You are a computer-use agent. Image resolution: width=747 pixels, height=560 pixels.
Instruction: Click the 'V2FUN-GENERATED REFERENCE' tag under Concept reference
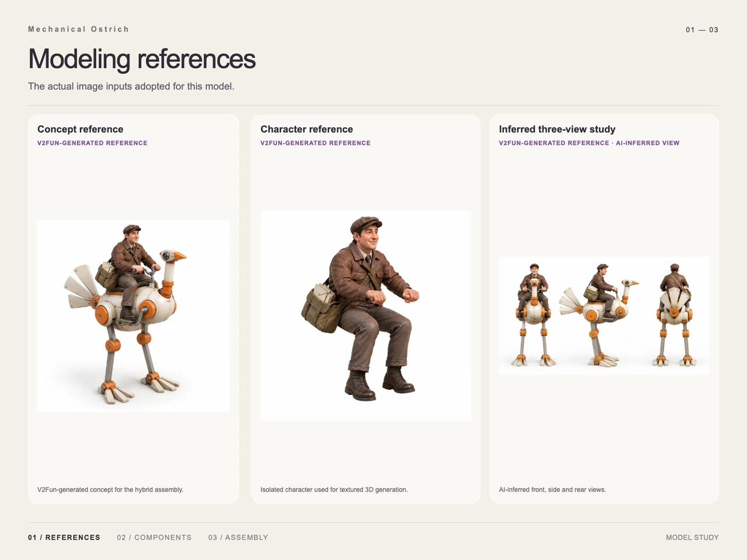coord(92,143)
